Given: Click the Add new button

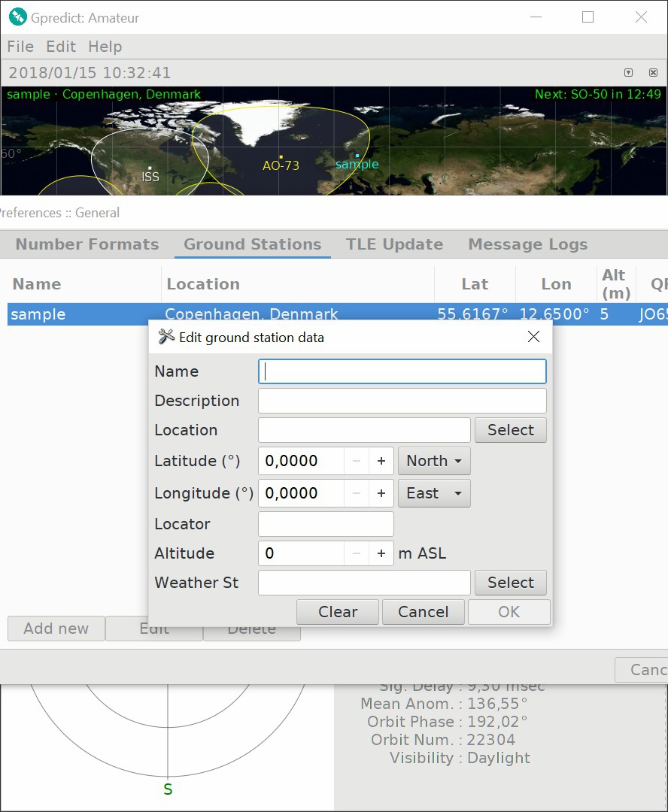Looking at the screenshot, I should (56, 629).
